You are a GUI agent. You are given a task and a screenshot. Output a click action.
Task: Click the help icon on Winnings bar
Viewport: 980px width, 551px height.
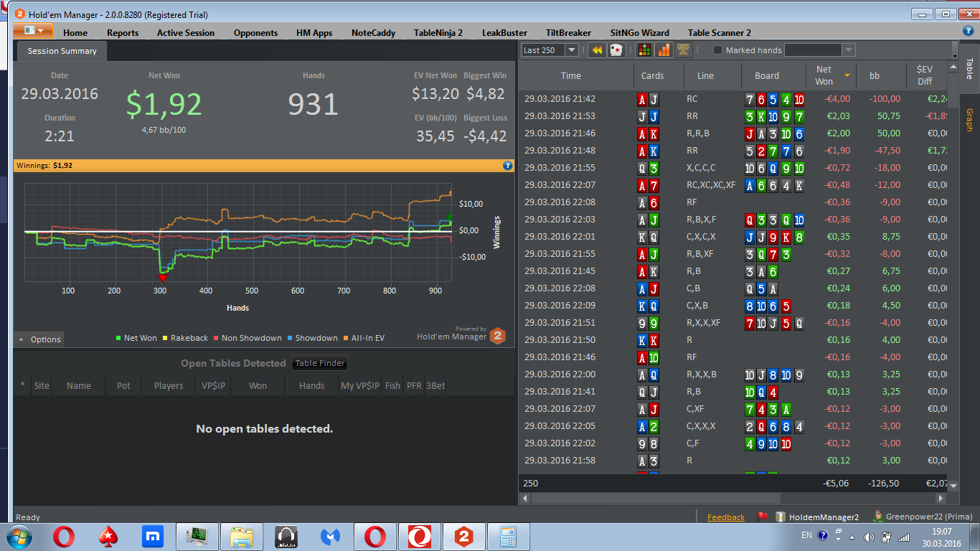tap(507, 165)
